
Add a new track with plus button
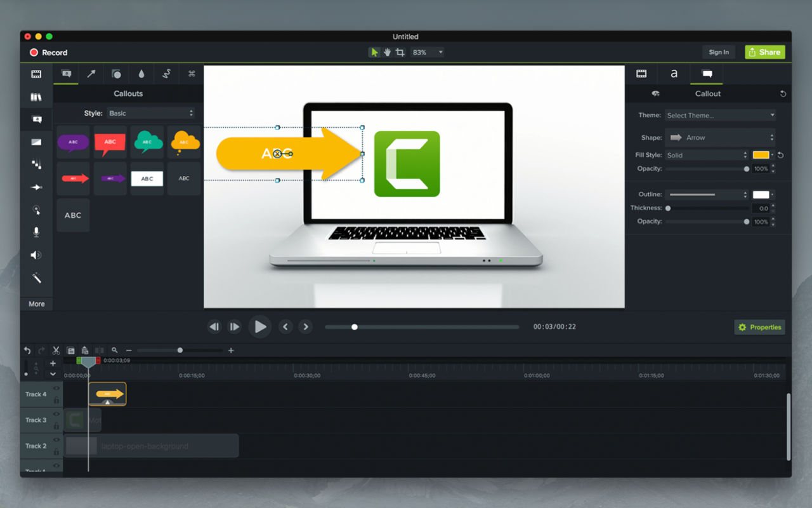pyautogui.click(x=53, y=363)
